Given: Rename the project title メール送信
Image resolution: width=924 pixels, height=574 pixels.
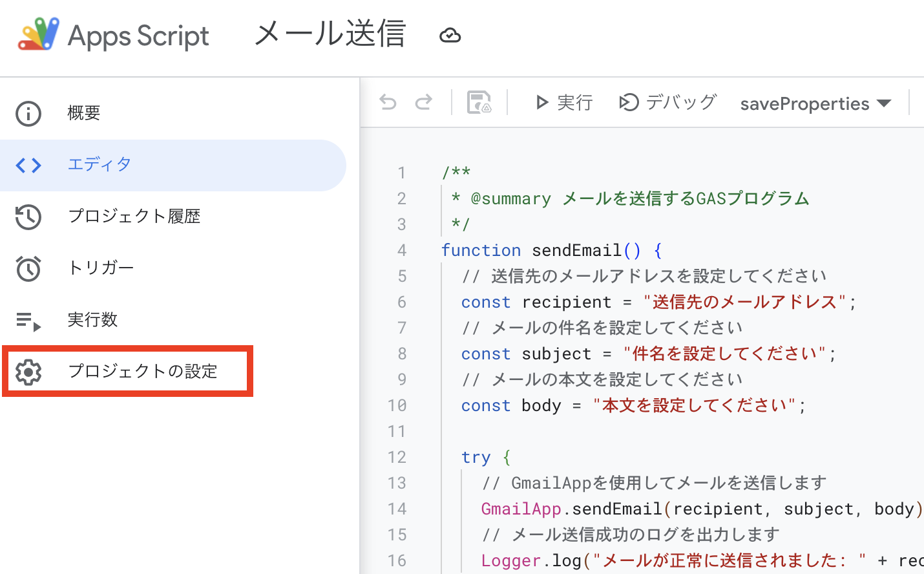Looking at the screenshot, I should click(x=330, y=34).
